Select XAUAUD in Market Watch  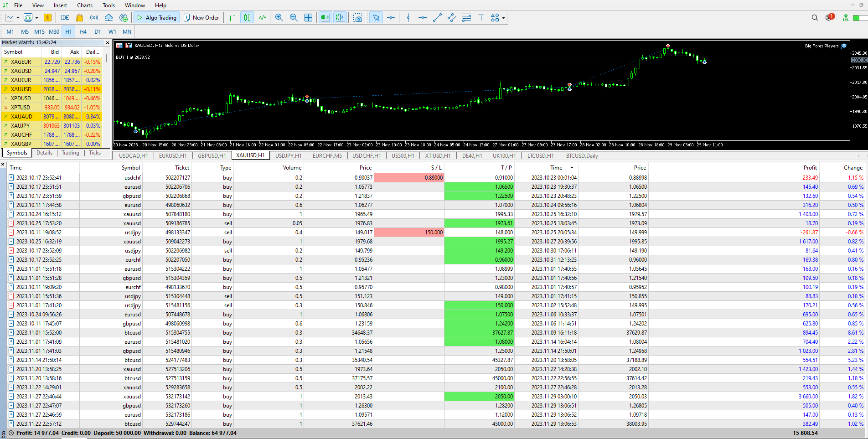coord(21,117)
